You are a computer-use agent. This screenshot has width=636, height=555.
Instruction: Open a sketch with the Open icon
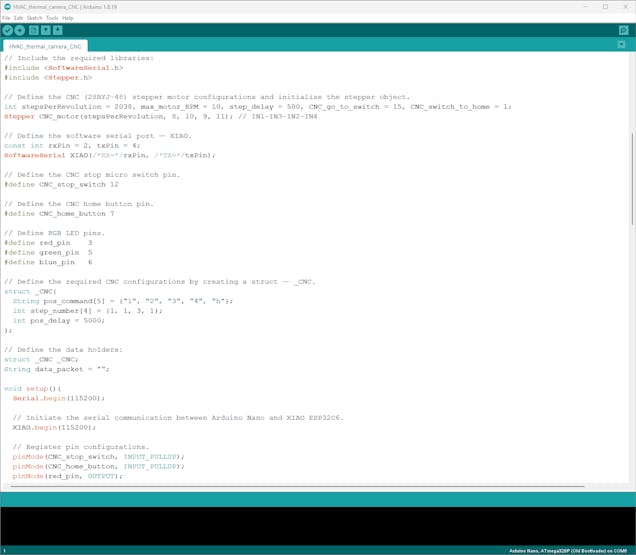[x=46, y=30]
